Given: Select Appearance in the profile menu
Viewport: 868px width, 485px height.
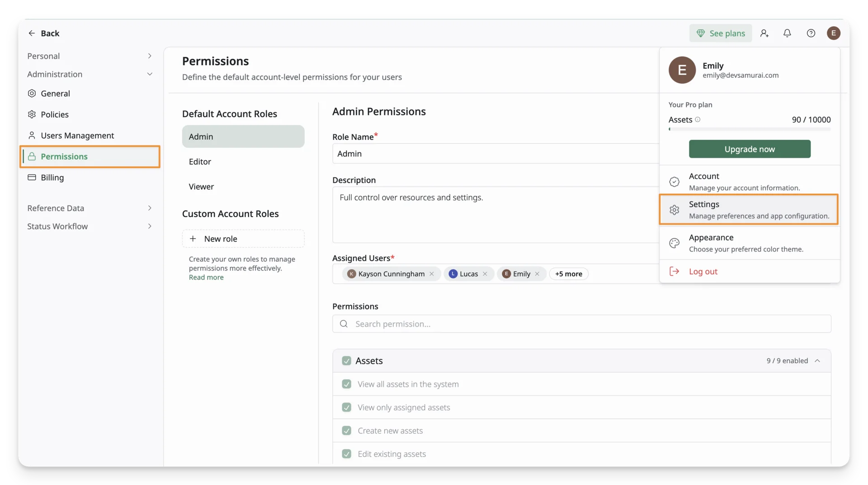Looking at the screenshot, I should (x=749, y=243).
